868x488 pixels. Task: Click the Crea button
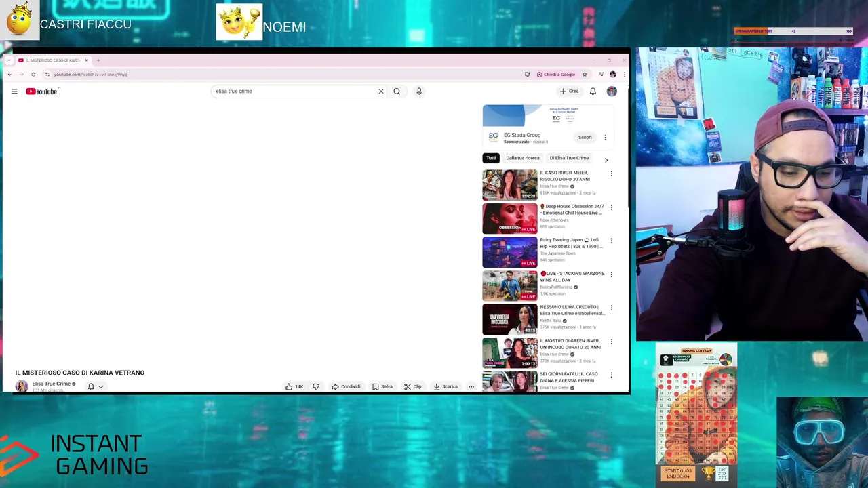(569, 91)
